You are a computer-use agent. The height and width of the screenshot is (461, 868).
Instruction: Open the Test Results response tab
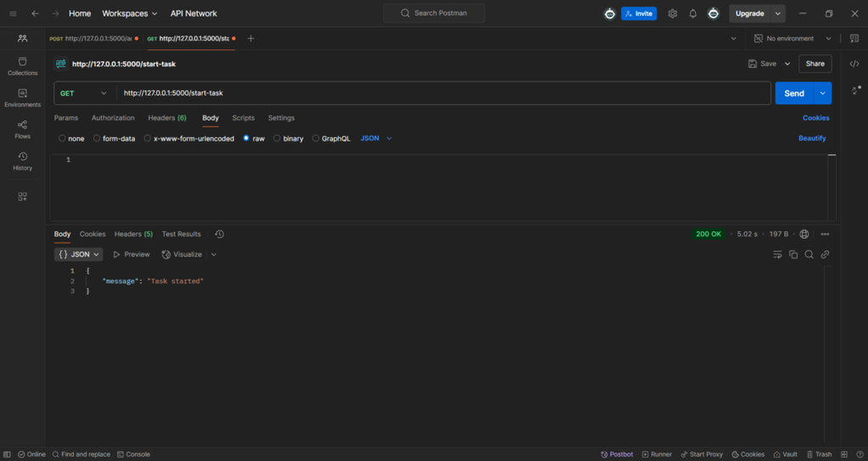point(181,234)
